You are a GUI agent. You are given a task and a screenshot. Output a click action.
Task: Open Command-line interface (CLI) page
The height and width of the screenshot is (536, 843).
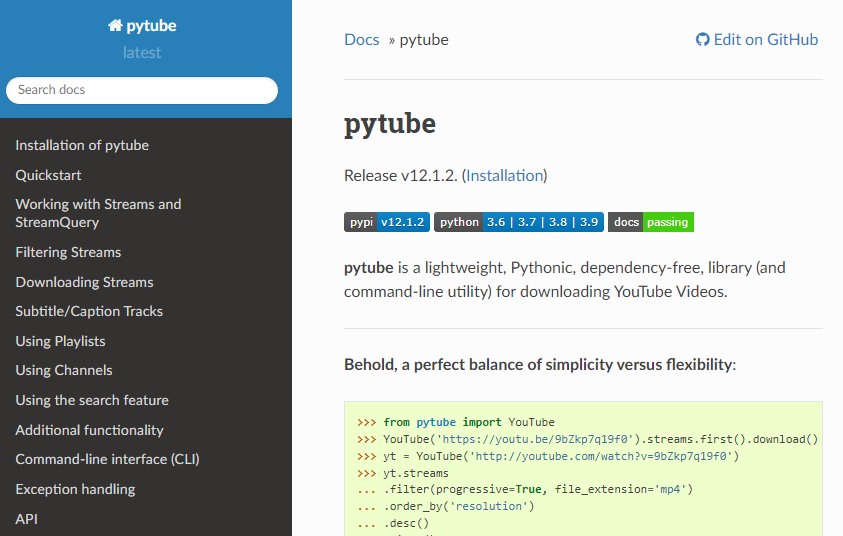coord(108,459)
